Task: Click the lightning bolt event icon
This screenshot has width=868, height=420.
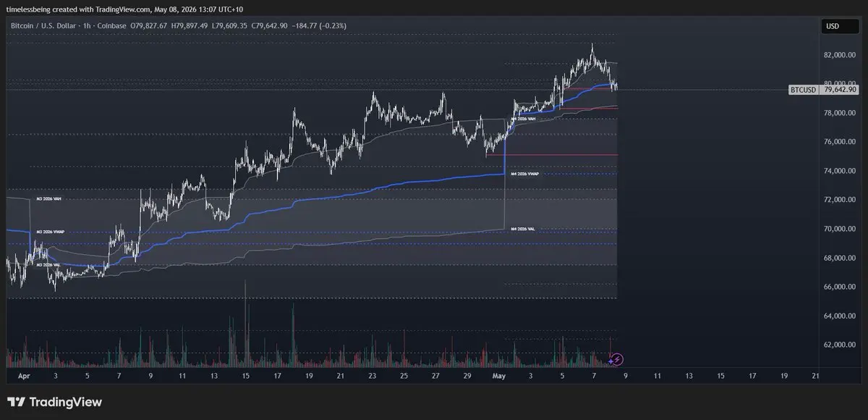Action: tap(618, 358)
